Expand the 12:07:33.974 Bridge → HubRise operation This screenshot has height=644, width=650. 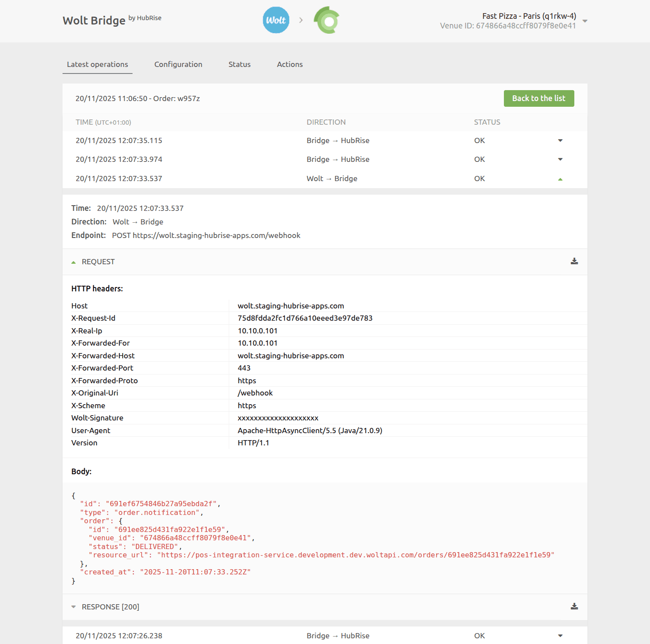560,159
